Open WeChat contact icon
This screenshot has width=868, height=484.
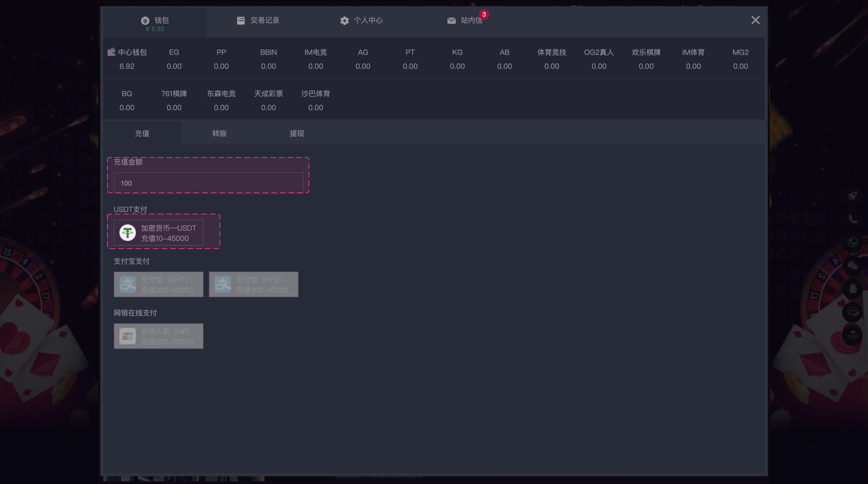(853, 266)
